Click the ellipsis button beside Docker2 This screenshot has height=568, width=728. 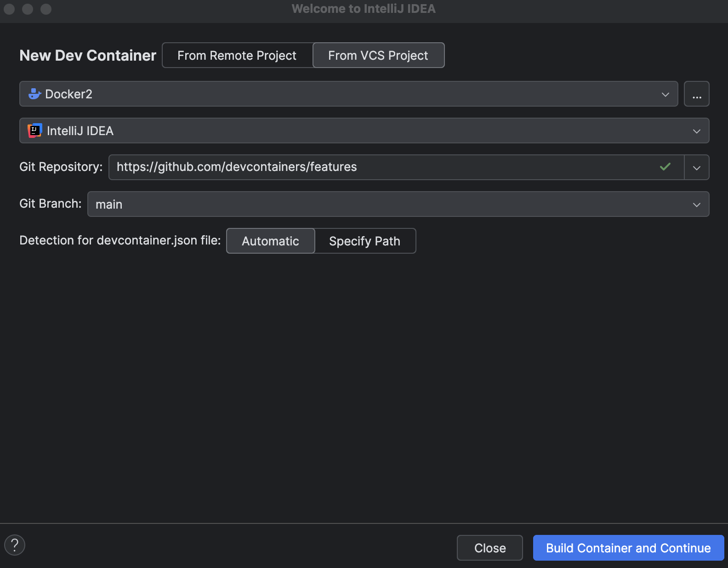(x=696, y=94)
